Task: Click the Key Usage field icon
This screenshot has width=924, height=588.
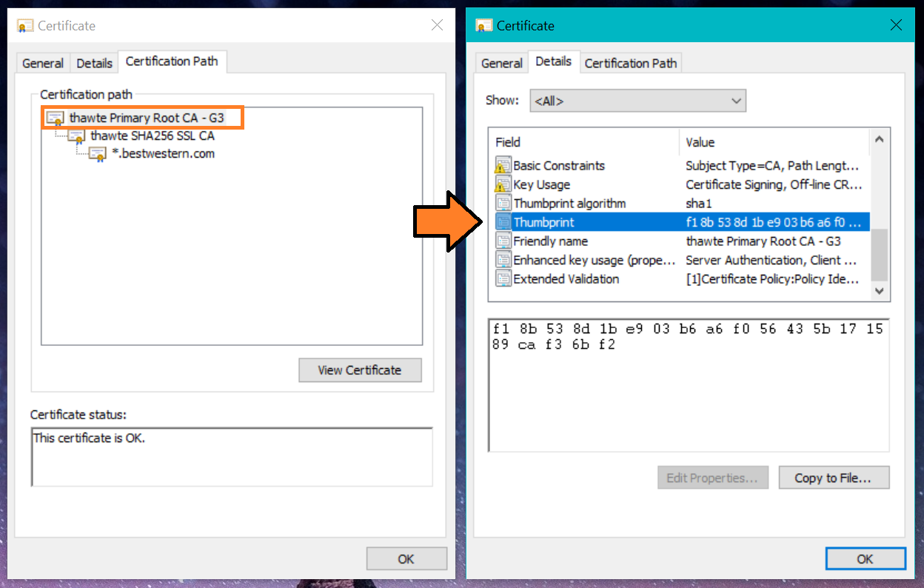Action: [x=503, y=184]
